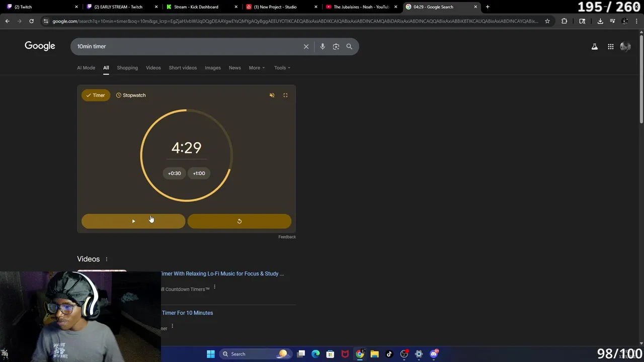Go back in browser
This screenshot has width=644, height=362.
(x=7, y=21)
